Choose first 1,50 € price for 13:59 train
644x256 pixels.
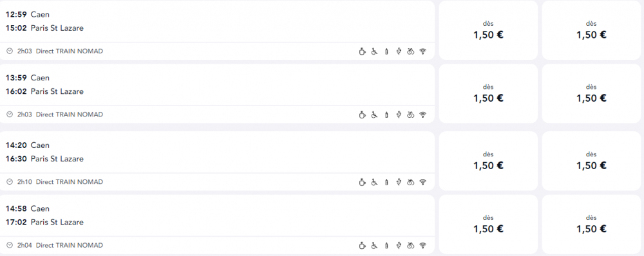pyautogui.click(x=488, y=93)
